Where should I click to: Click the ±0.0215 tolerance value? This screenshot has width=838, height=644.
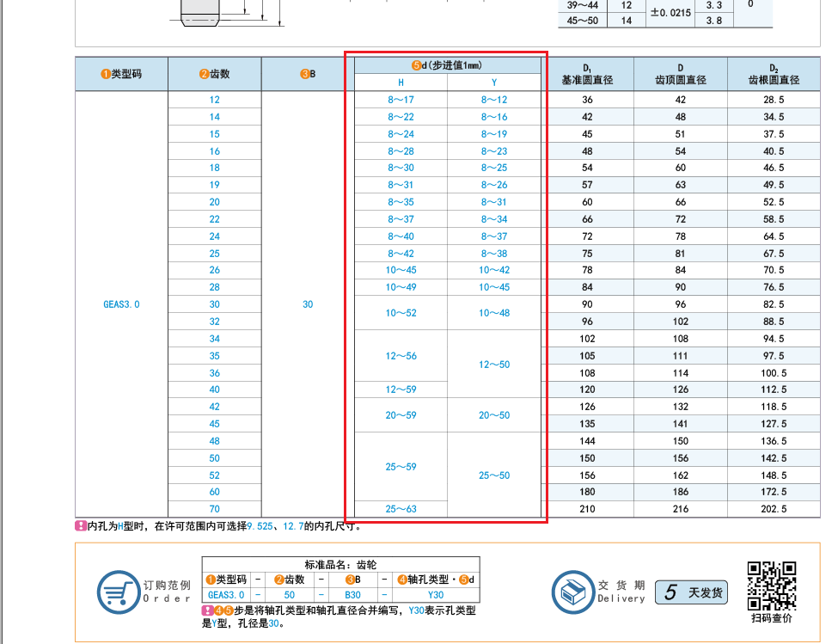tap(670, 13)
